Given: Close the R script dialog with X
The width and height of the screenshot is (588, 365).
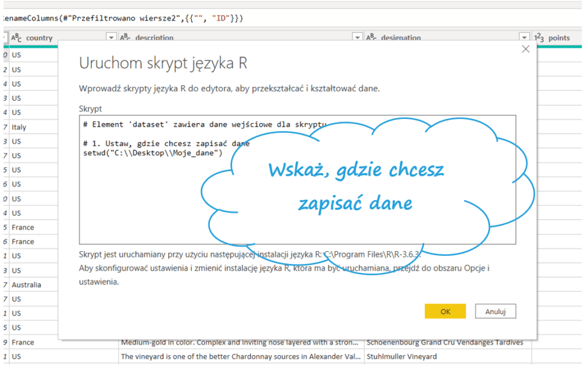Looking at the screenshot, I should coord(525,49).
